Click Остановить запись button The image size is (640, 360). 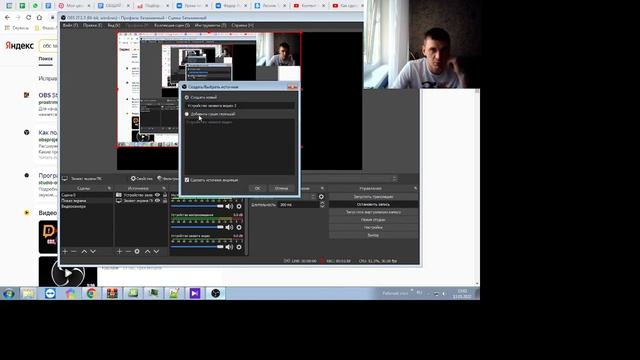pos(373,204)
